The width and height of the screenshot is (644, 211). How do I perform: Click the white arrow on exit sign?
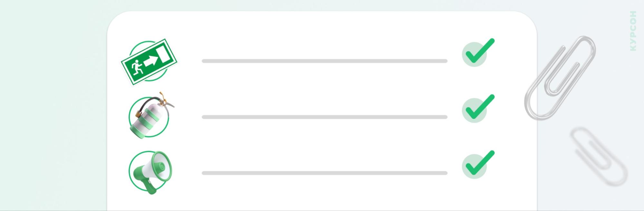click(x=151, y=60)
